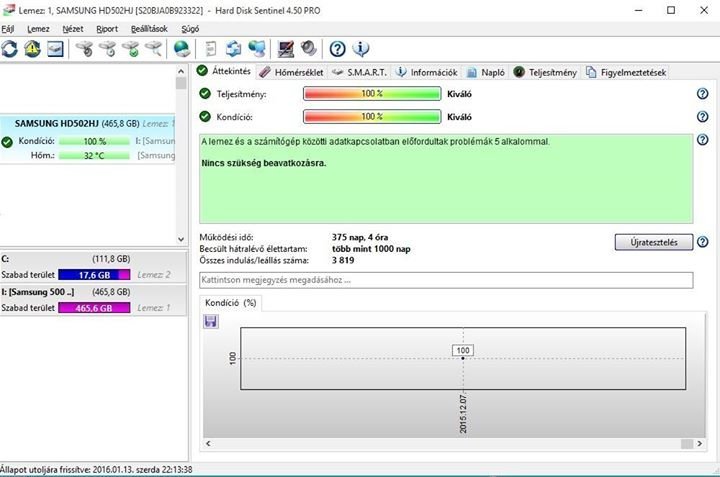The width and height of the screenshot is (720, 477).
Task: Click the green check icon beside Kondíció in disk list
Action: coord(7,142)
